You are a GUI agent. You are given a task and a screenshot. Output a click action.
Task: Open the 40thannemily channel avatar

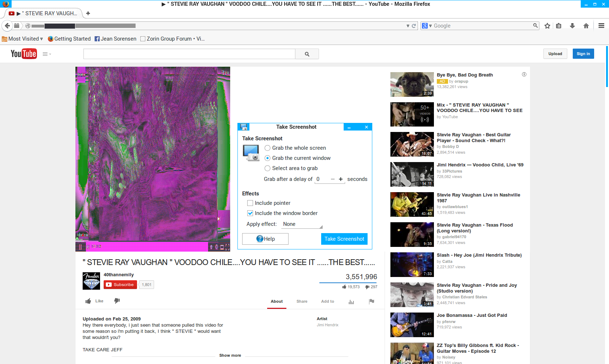click(91, 281)
